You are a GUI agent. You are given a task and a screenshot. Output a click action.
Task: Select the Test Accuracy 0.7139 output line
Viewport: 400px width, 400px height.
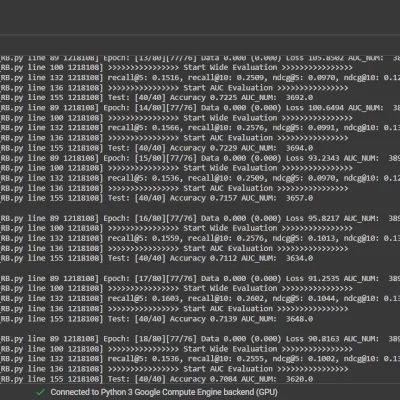pos(157,319)
